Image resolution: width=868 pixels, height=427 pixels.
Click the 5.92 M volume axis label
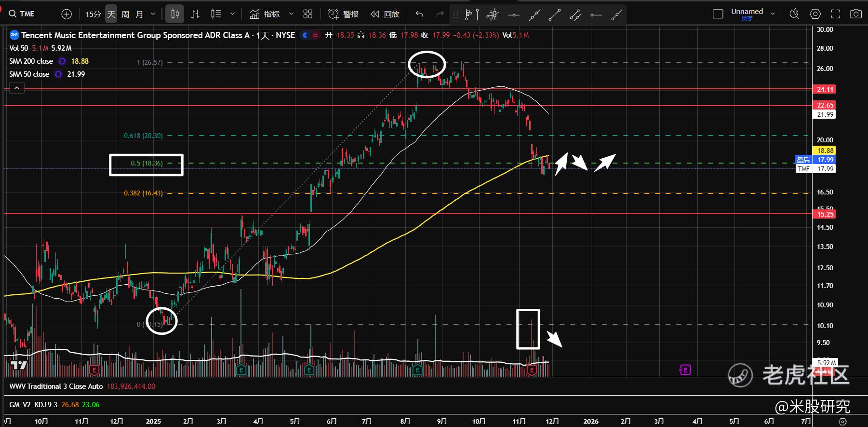coord(826,362)
